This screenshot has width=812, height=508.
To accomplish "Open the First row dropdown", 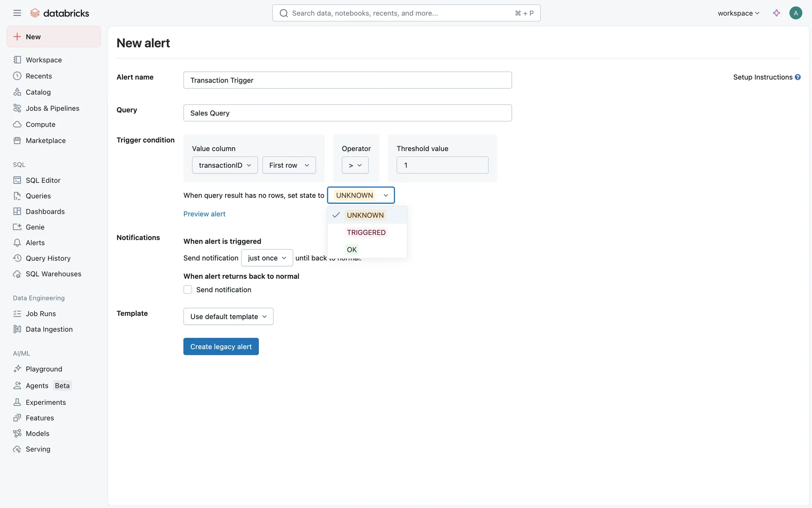I will pos(289,165).
